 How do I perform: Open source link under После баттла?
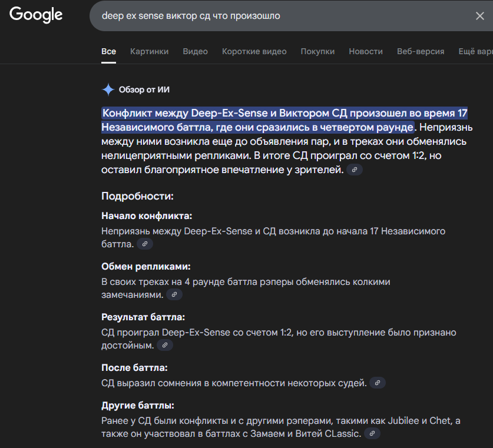378,383
